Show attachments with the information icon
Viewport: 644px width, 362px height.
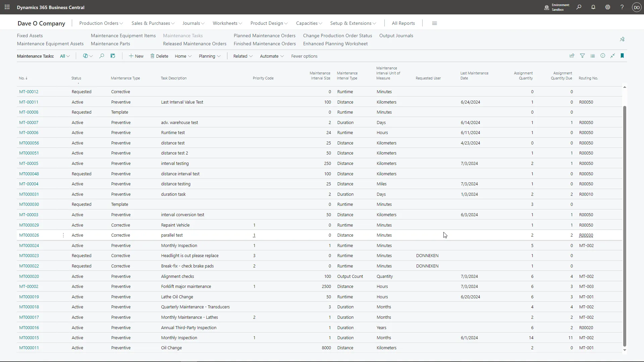point(603,56)
